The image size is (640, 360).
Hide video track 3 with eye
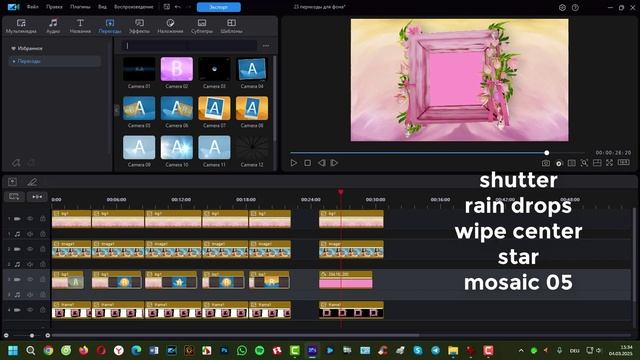tap(30, 280)
